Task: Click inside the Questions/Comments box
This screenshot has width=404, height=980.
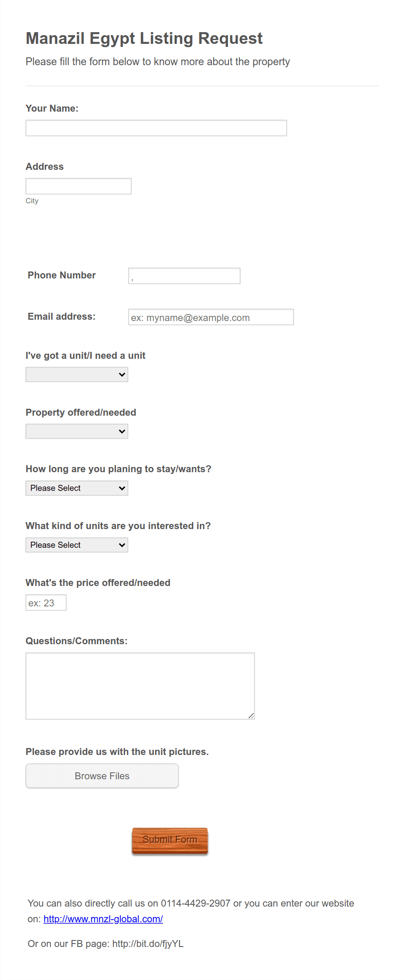Action: [x=139, y=685]
